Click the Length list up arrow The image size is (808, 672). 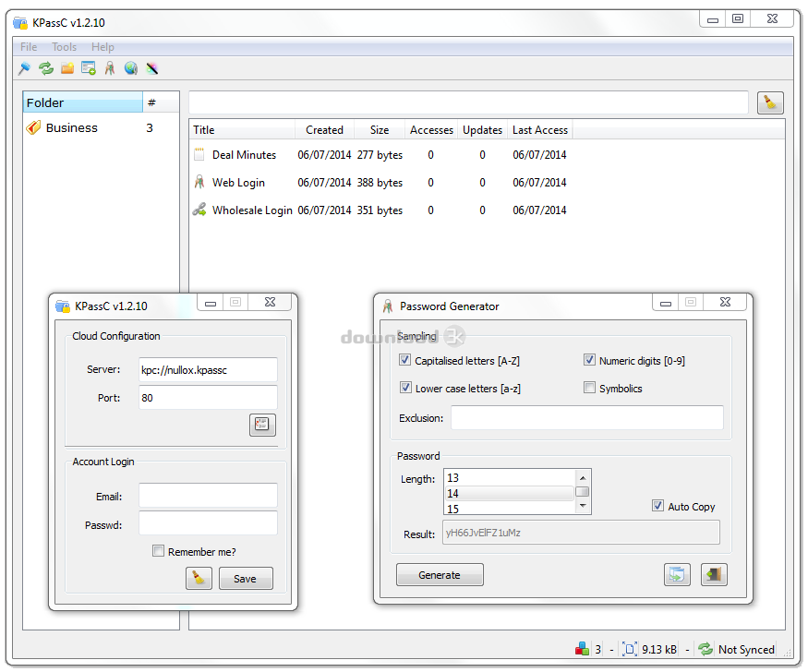point(583,477)
